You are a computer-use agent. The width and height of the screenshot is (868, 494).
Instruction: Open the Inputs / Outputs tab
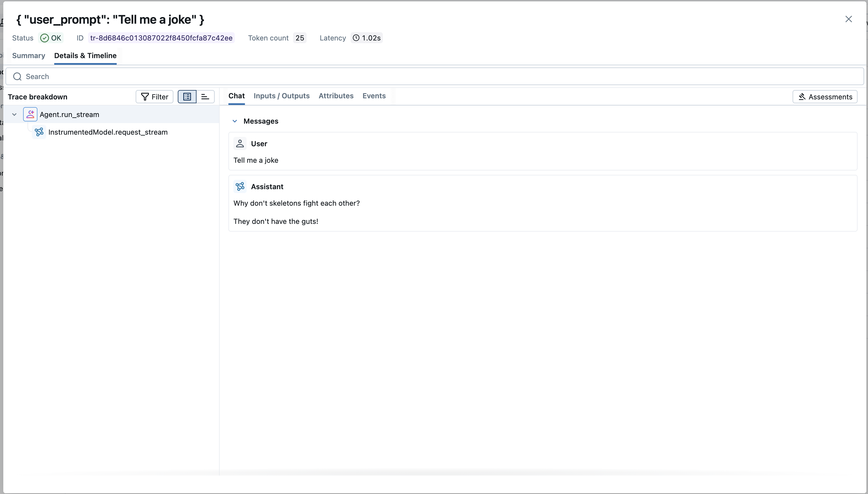click(282, 96)
